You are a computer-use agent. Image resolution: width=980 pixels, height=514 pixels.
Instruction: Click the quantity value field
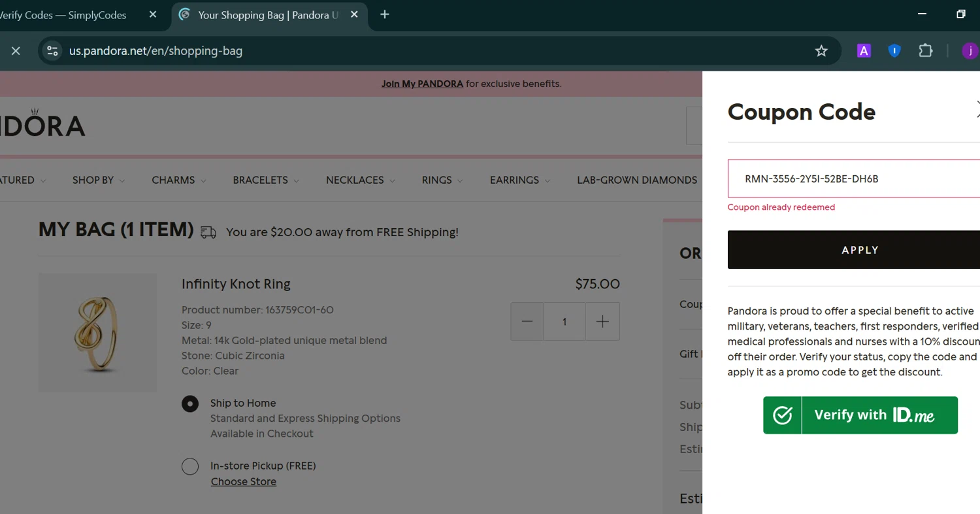564,321
